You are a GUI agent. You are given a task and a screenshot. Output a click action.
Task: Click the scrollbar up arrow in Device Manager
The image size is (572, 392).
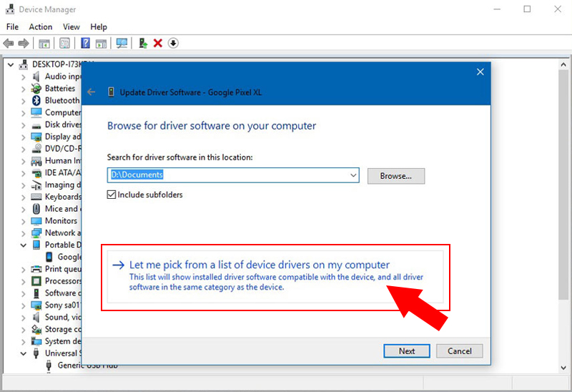(563, 65)
